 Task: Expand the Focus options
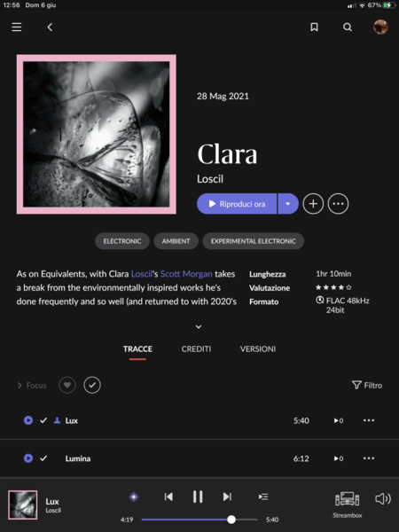tap(32, 386)
